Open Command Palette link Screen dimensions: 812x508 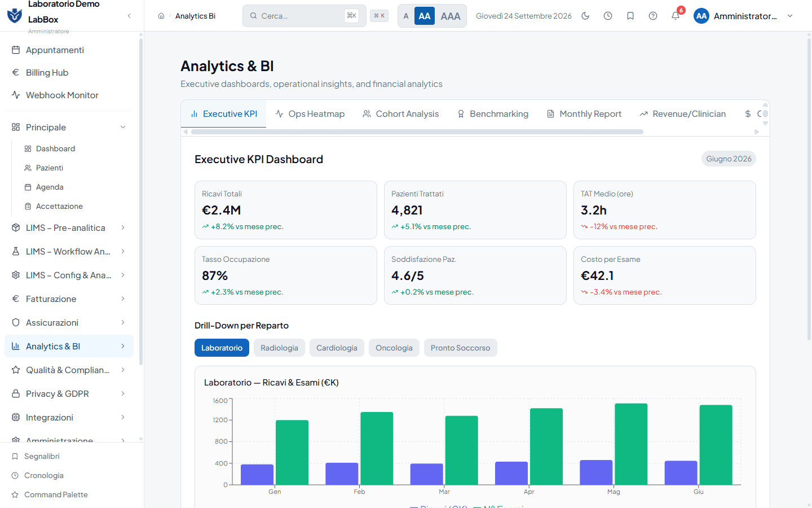point(56,494)
